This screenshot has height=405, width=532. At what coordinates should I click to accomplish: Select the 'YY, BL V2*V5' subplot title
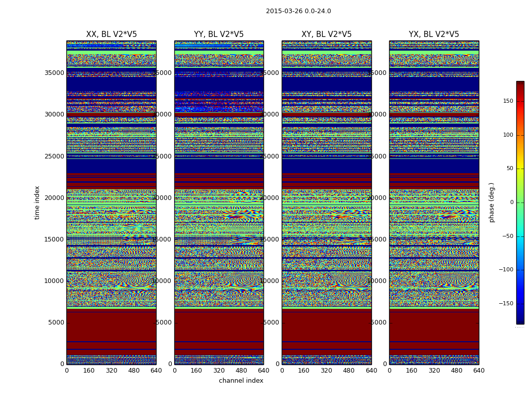(219, 34)
